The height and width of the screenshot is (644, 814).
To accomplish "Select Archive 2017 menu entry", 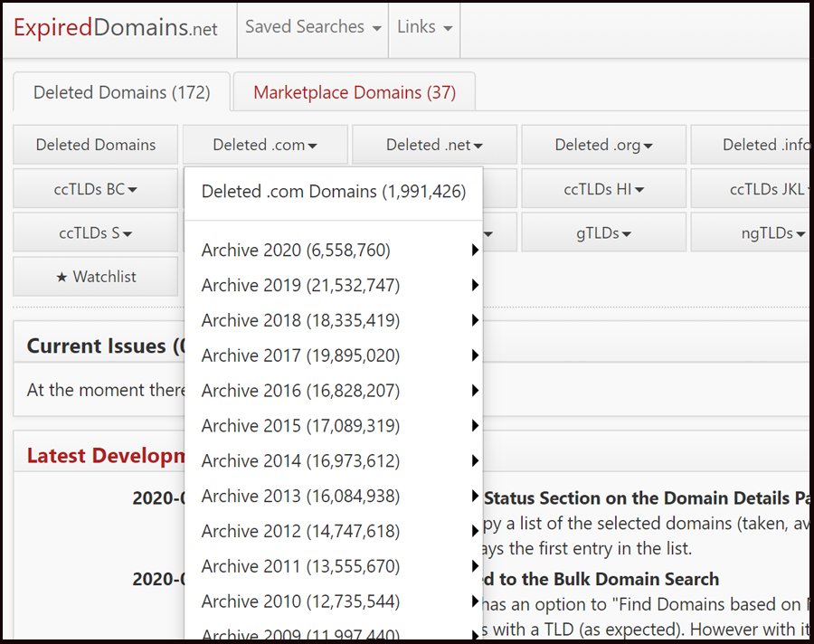I will pyautogui.click(x=333, y=355).
